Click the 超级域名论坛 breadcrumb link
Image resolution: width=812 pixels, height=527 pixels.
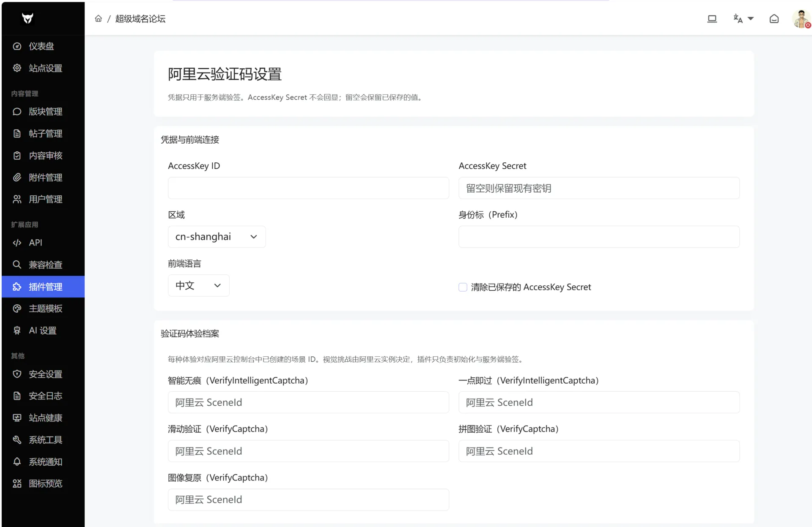tap(140, 19)
